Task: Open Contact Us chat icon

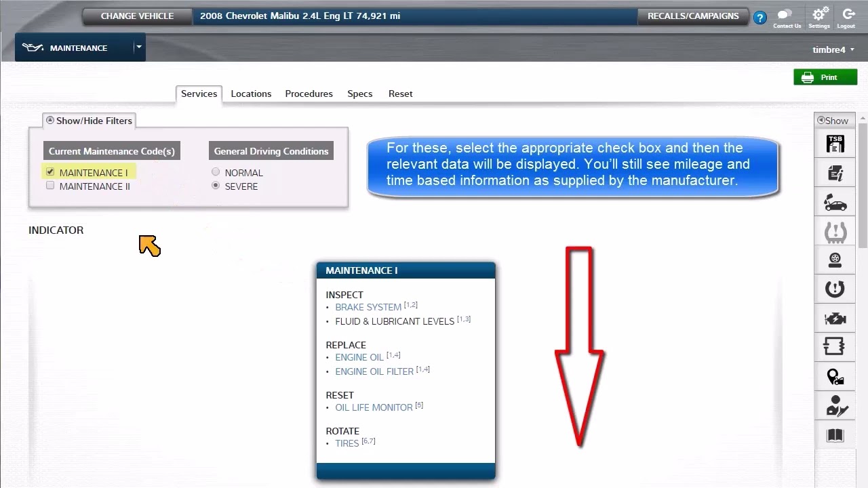Action: click(x=787, y=16)
